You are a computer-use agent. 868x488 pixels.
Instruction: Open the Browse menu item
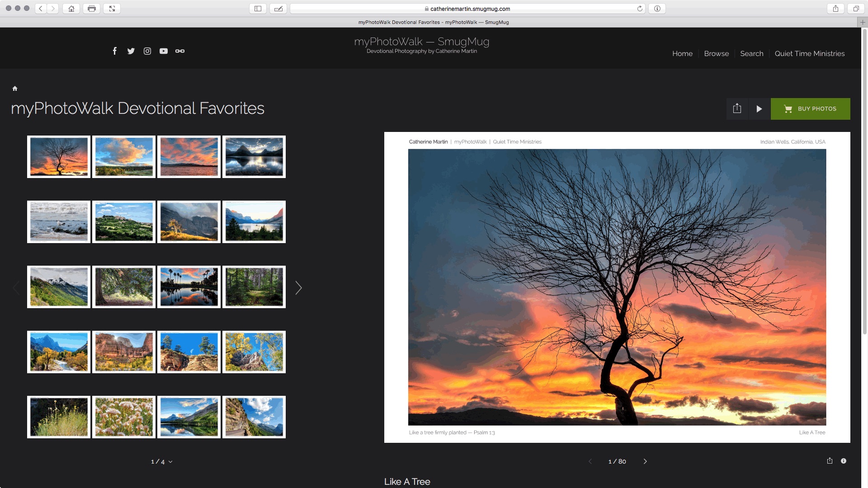pos(717,53)
